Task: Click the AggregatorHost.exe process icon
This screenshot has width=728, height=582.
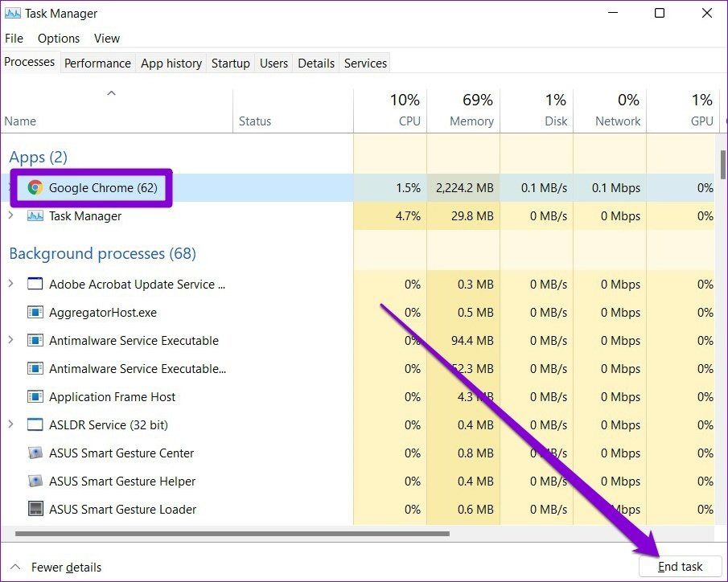Action: point(35,312)
